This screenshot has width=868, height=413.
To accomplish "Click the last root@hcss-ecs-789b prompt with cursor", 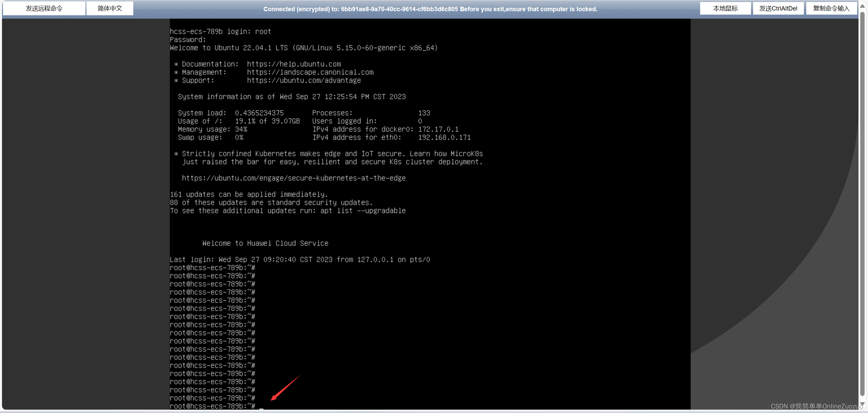I will point(217,406).
